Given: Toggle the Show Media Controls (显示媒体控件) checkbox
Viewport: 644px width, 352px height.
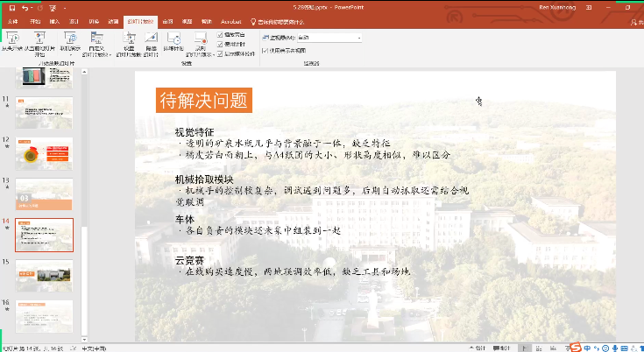Looking at the screenshot, I should point(220,53).
